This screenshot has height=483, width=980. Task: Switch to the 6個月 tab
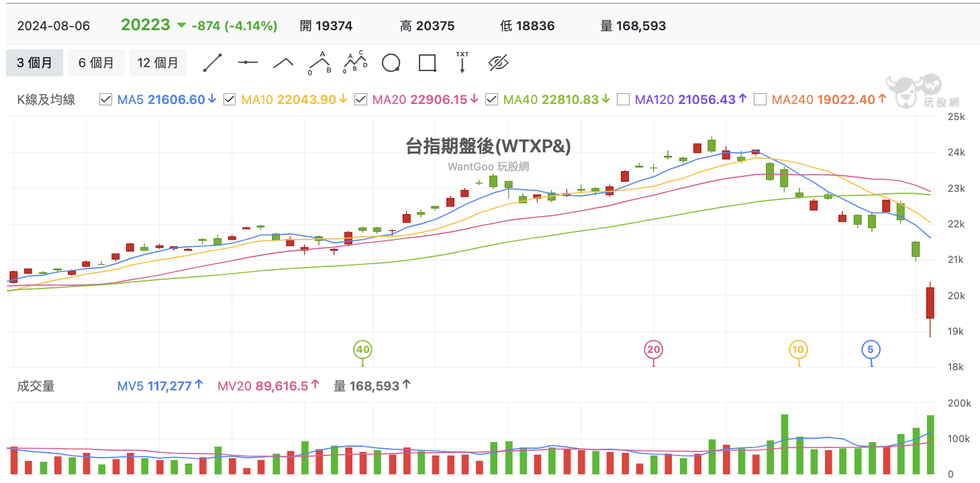pos(96,62)
